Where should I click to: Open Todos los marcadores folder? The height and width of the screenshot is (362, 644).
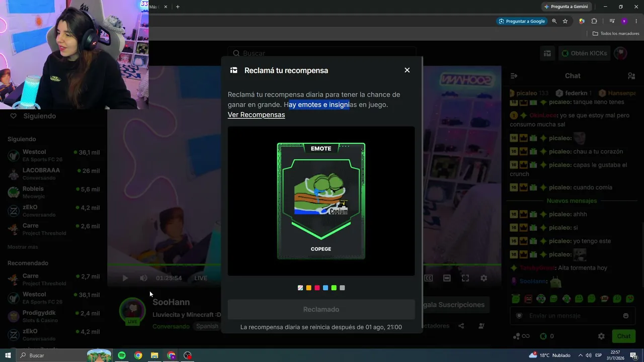click(616, 34)
